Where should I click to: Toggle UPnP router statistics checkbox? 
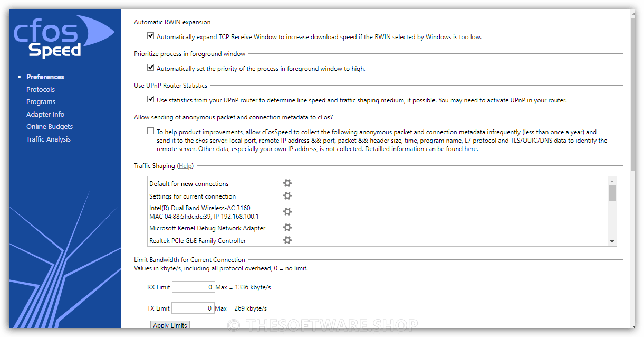click(x=151, y=100)
